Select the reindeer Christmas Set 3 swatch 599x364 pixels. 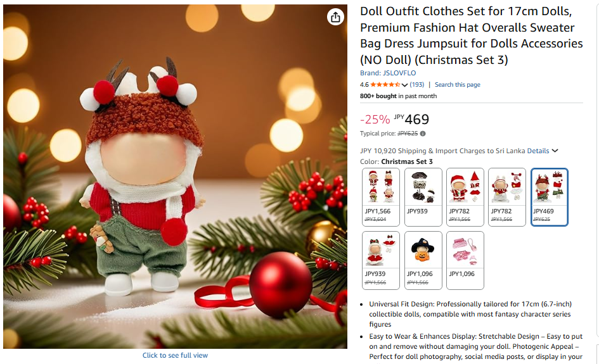click(550, 197)
